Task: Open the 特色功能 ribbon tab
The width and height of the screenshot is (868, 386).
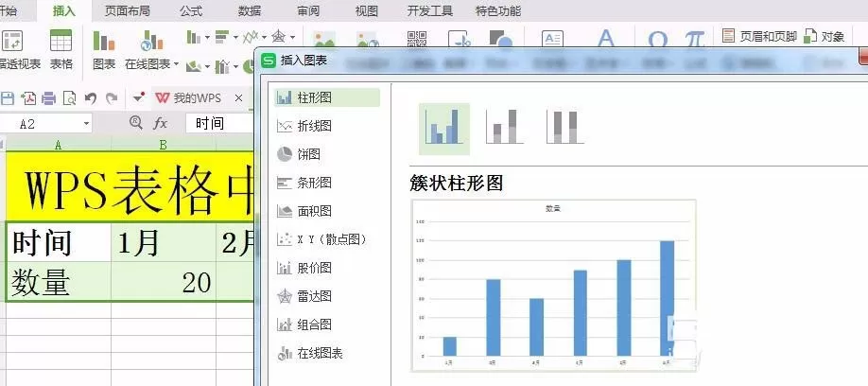Action: coord(498,10)
